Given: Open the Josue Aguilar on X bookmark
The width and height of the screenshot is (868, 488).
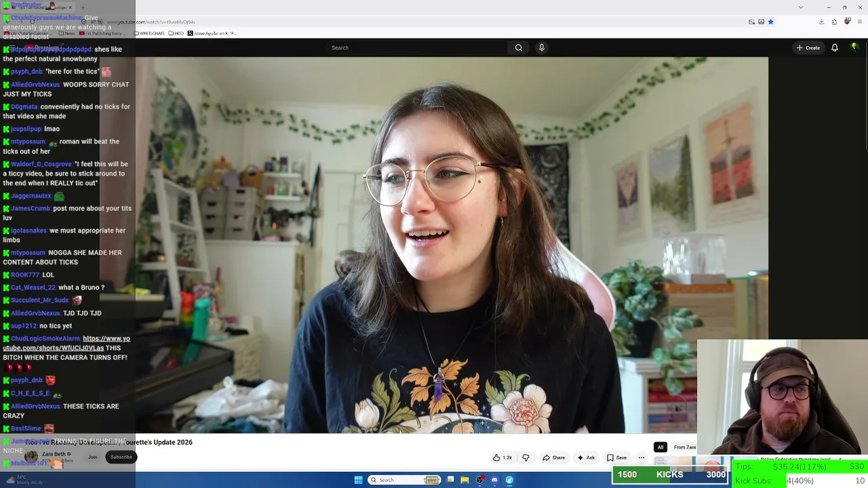Looking at the screenshot, I should (x=212, y=33).
